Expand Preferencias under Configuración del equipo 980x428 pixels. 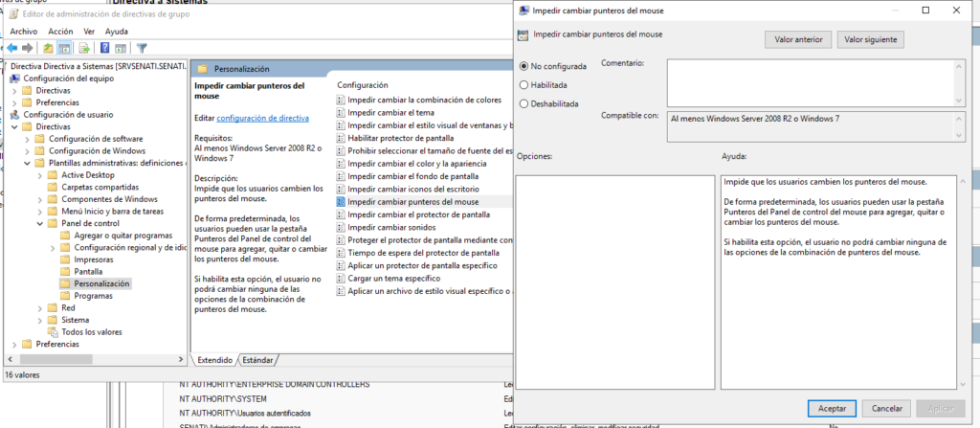click(14, 102)
